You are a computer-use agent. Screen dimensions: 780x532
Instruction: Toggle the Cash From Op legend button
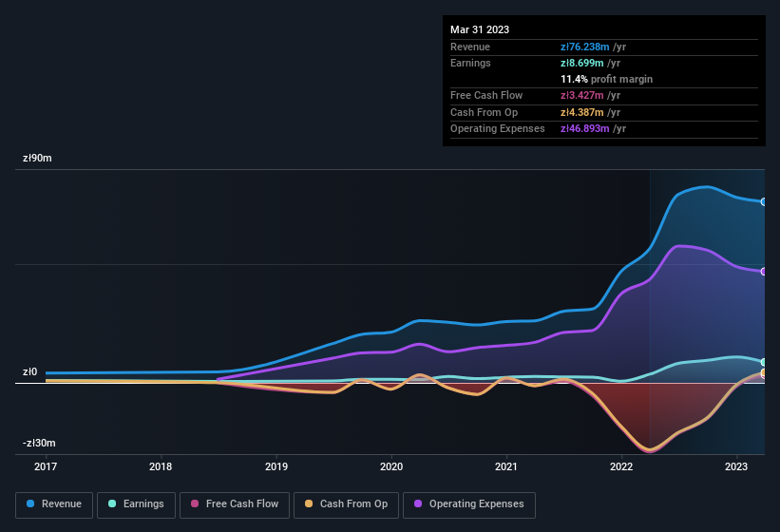tap(346, 504)
